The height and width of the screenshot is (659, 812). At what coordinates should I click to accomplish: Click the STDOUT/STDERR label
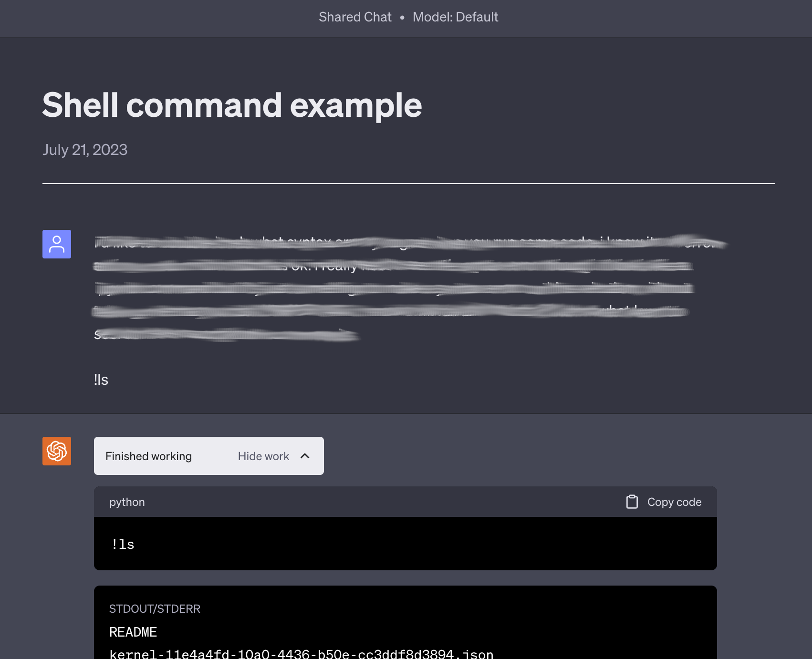pyautogui.click(x=155, y=609)
